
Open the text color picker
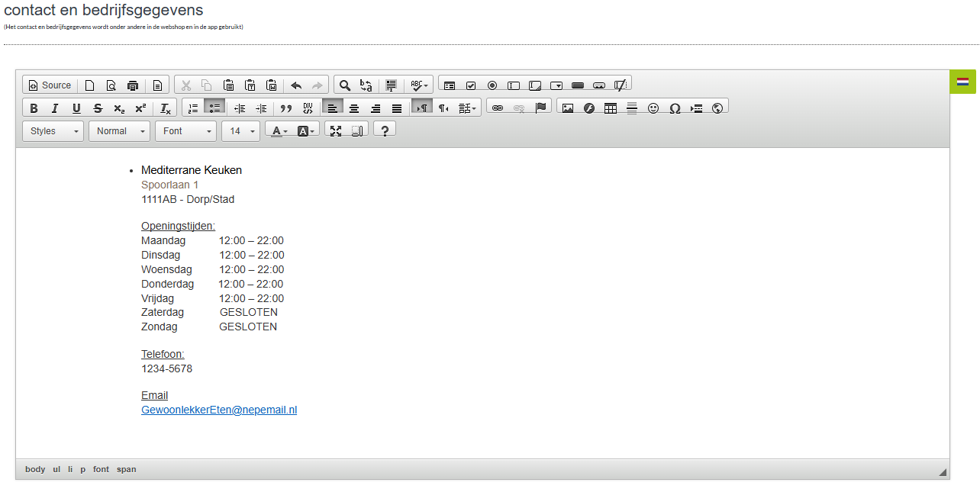(x=279, y=131)
